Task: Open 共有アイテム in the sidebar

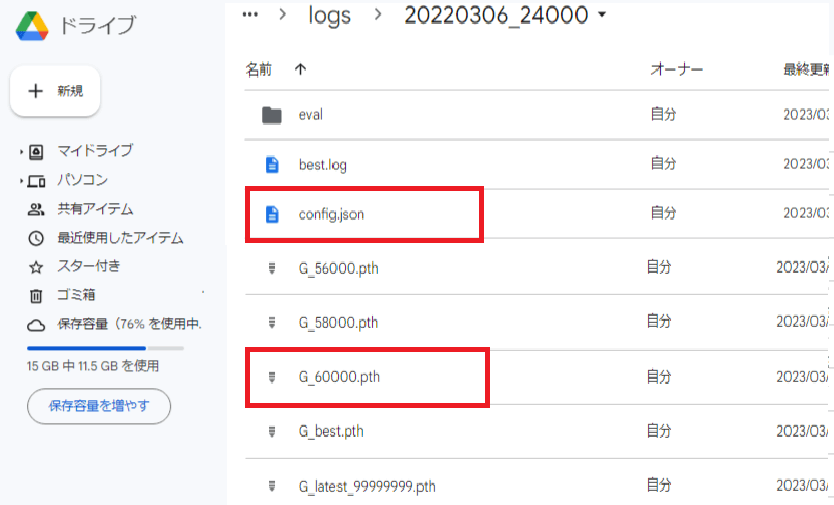Action: point(95,209)
